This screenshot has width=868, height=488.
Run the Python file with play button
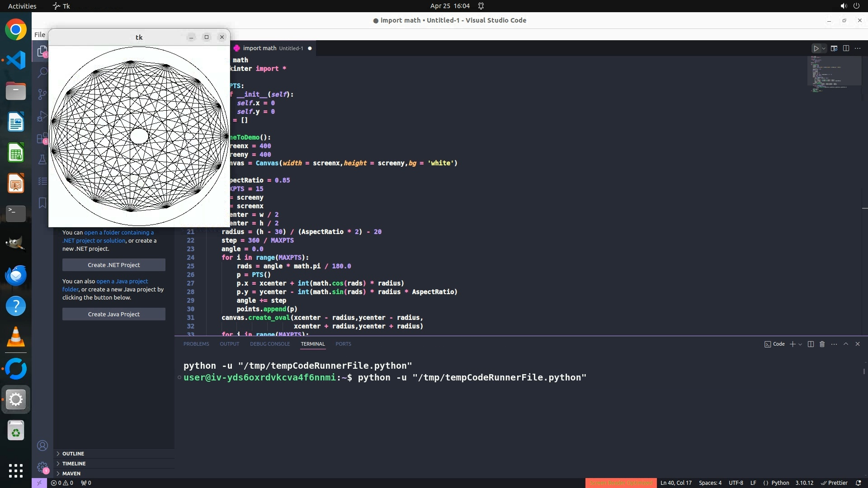coord(816,48)
